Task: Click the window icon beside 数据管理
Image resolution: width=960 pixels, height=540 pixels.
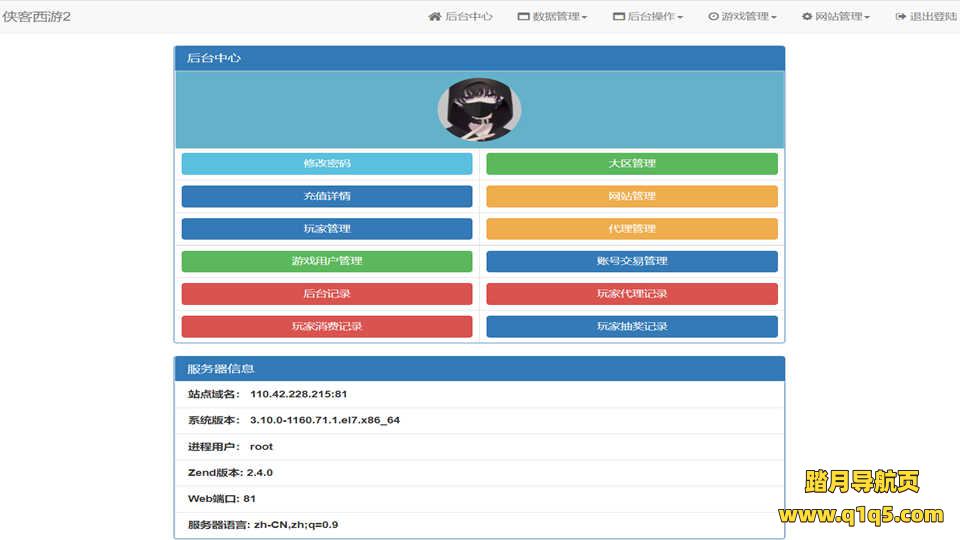Action: tap(523, 17)
